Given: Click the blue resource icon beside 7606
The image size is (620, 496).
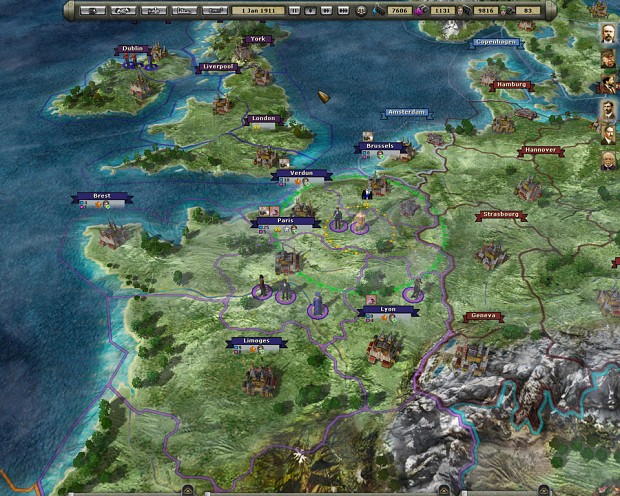Looking at the screenshot, I should tap(378, 11).
